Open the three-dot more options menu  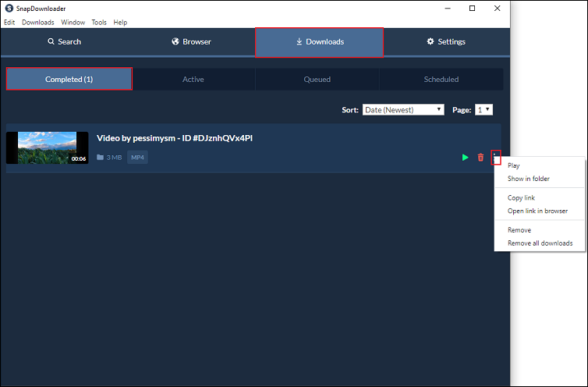[x=496, y=158]
